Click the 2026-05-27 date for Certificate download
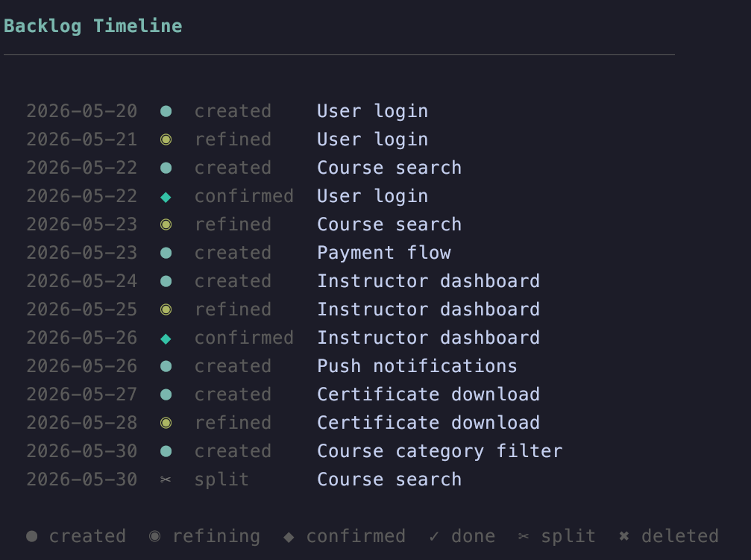This screenshot has height=560, width=751. coord(82,394)
